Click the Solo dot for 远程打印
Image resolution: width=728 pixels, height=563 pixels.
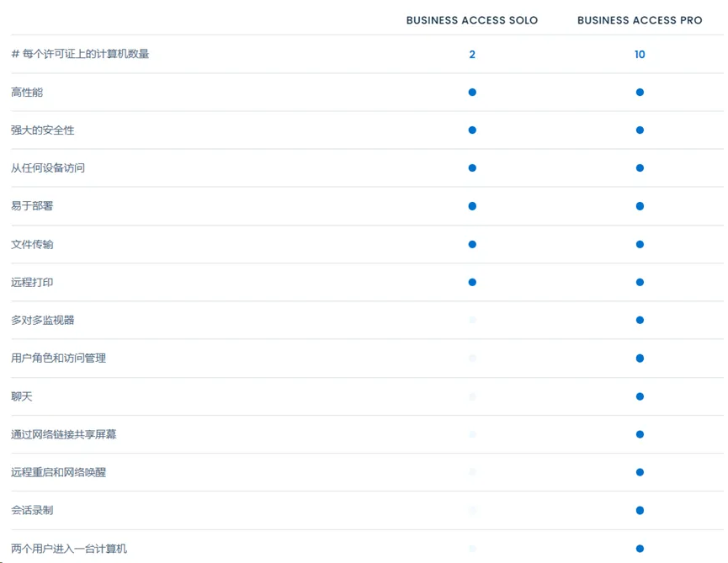[472, 282]
